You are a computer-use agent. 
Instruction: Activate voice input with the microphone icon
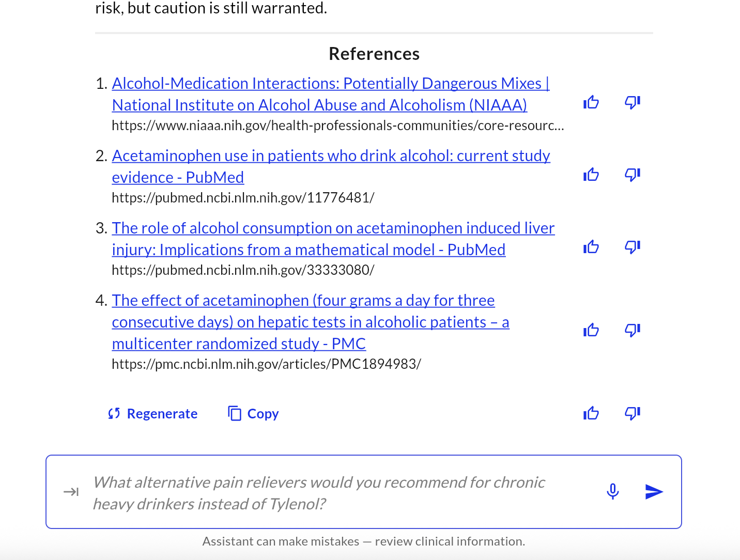[x=613, y=492]
